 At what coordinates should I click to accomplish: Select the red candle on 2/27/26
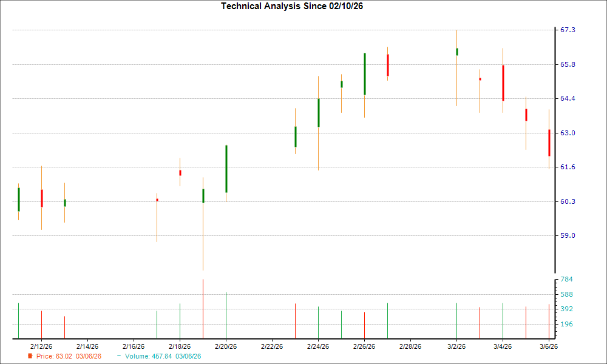pos(387,64)
